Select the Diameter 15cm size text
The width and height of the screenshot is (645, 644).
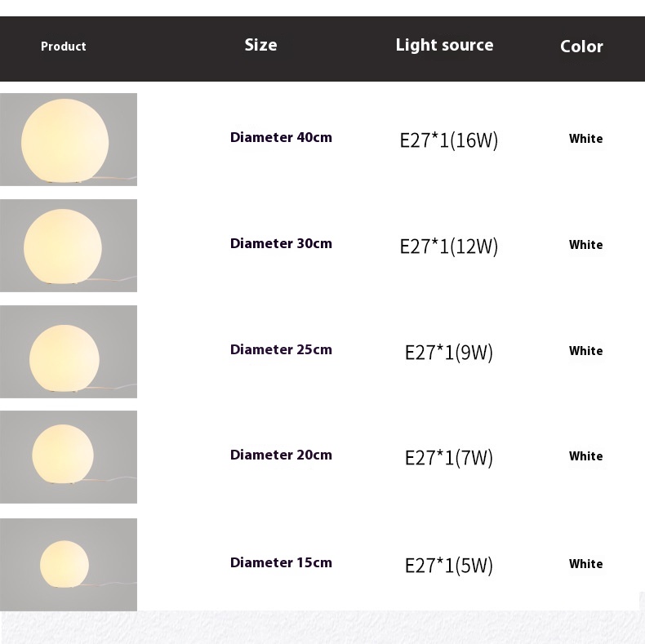pos(281,562)
